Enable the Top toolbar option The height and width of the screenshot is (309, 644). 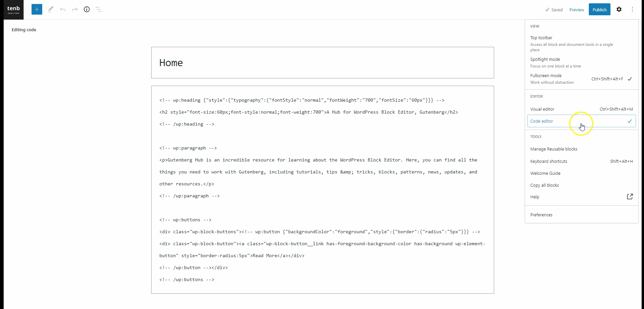tap(541, 38)
